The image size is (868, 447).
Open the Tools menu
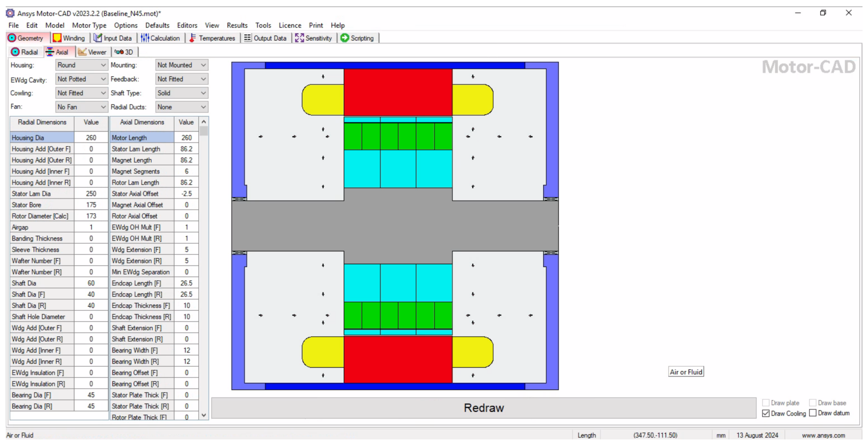tap(263, 25)
